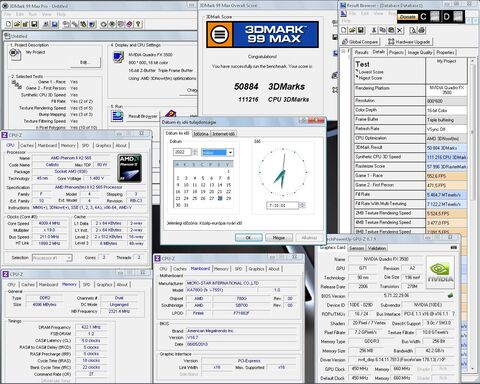Click Print Preview icon in Result Browser toolbar

pyautogui.click(x=413, y=30)
